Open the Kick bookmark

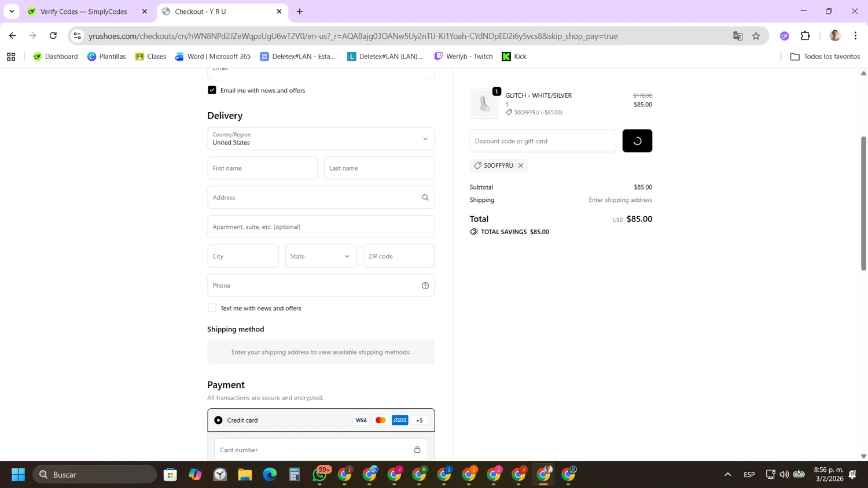click(x=514, y=57)
